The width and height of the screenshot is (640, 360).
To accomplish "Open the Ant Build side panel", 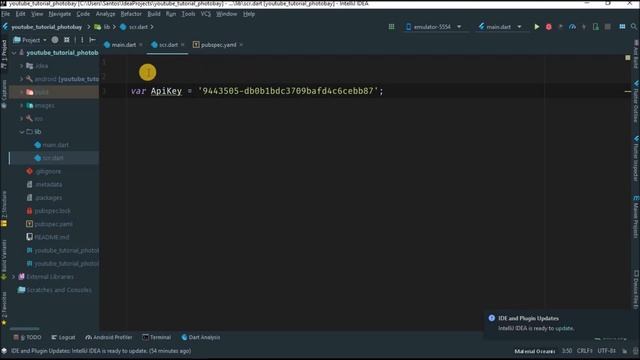I will [x=636, y=54].
